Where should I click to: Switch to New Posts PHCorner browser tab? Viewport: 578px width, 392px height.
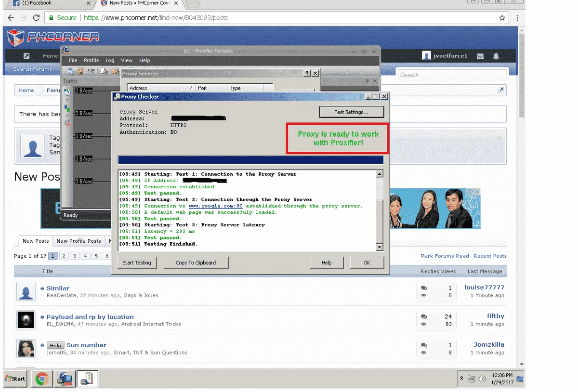click(140, 3)
